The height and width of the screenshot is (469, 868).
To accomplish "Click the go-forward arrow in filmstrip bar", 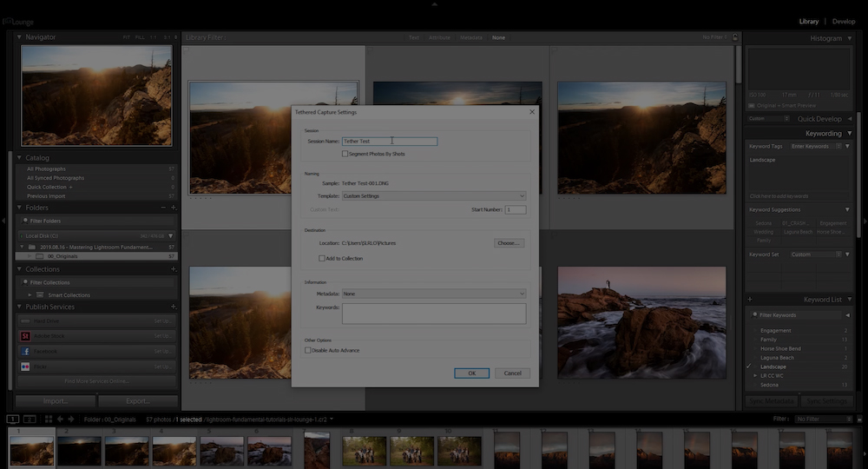I will [x=71, y=419].
